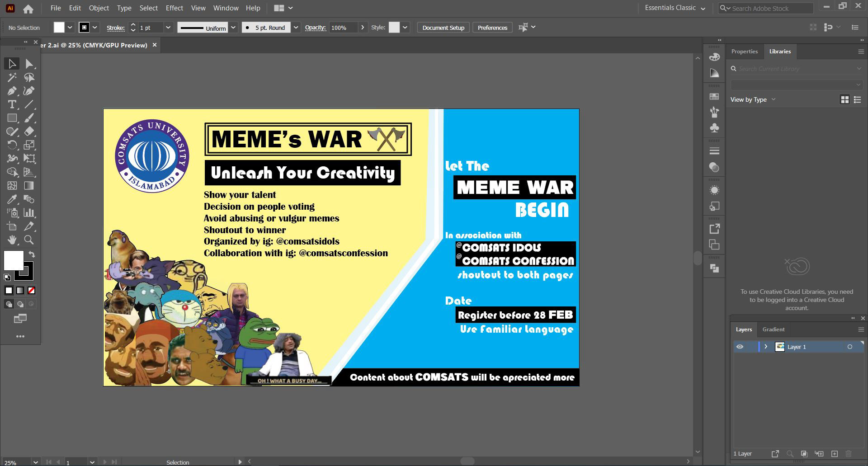
Task: Select the Free Transform tool
Action: tap(29, 159)
